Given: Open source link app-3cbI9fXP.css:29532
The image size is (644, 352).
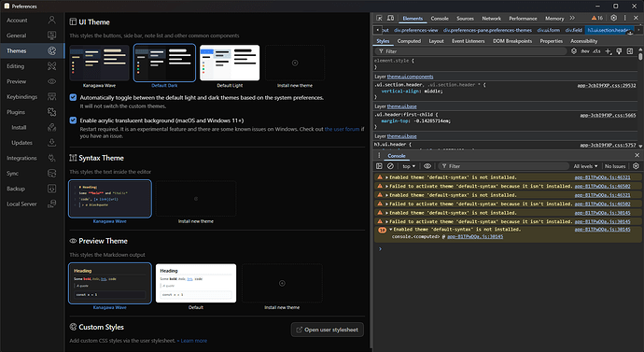Looking at the screenshot, I should pos(607,86).
